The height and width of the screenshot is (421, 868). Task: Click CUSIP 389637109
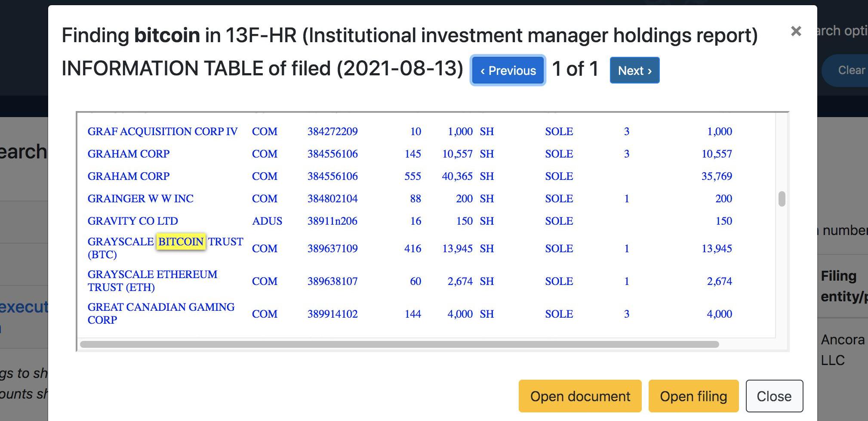click(x=332, y=248)
